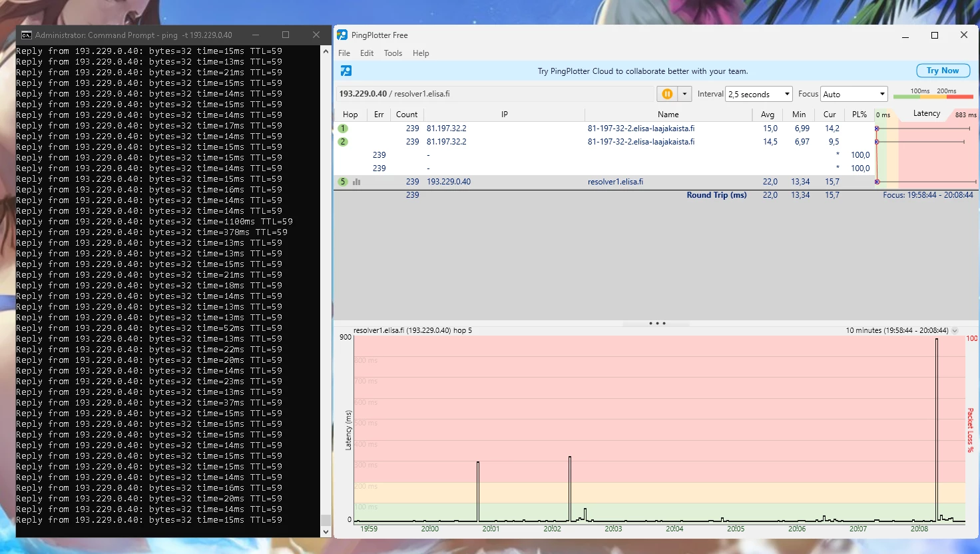Toggle the graph icon on hop 5 row

(x=357, y=182)
